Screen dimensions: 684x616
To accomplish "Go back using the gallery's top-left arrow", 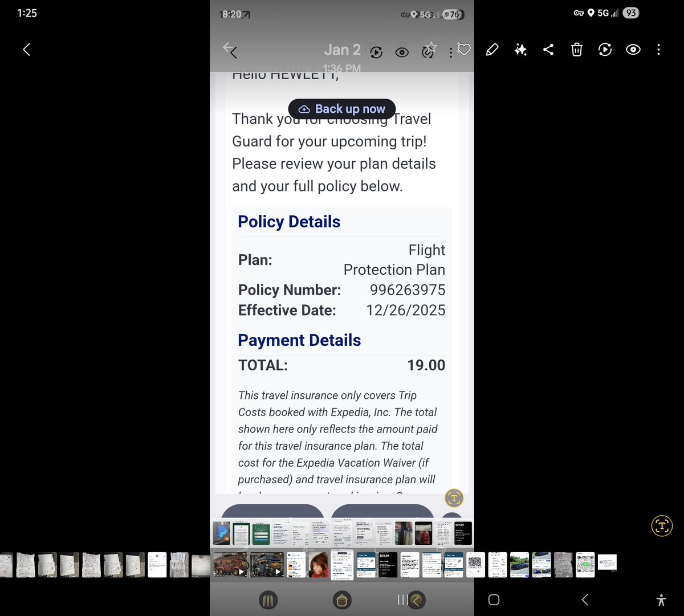I will 26,50.
